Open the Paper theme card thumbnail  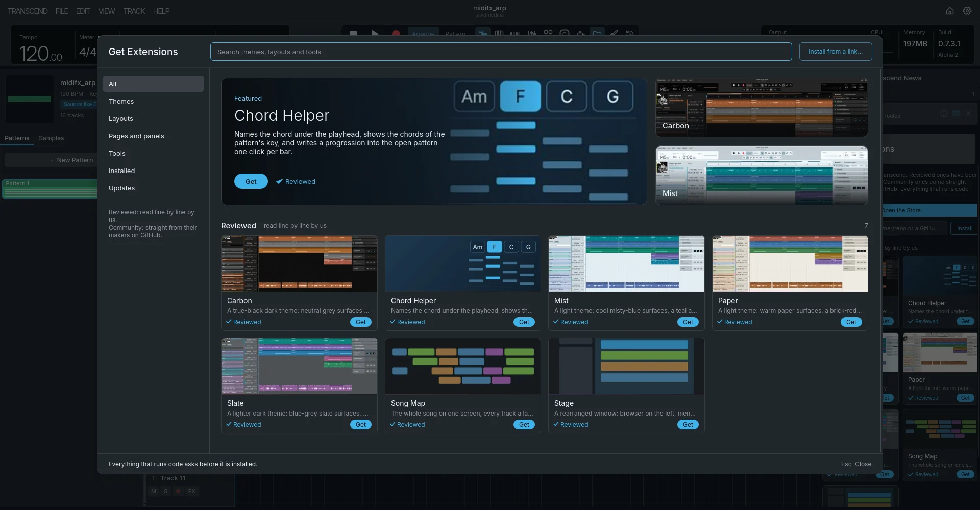point(790,263)
